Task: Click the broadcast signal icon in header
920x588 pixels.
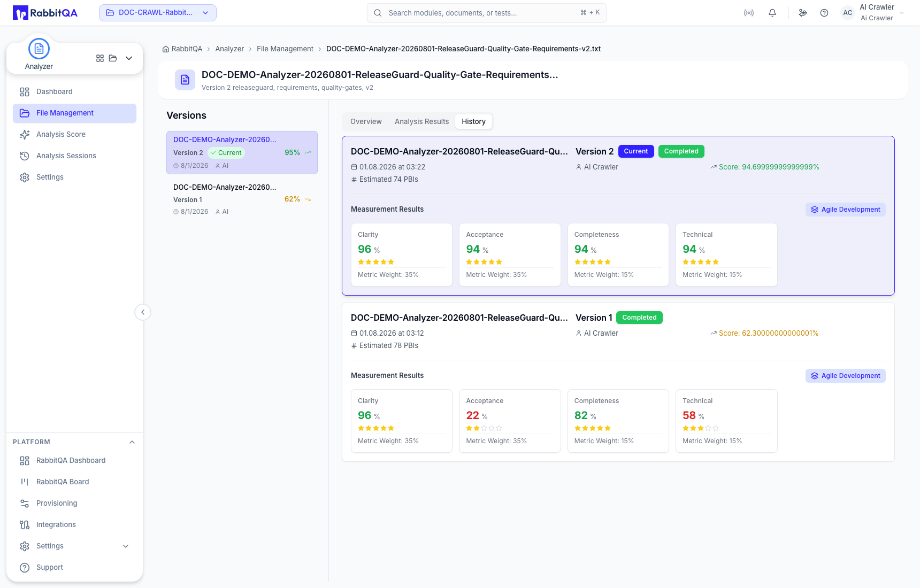Action: [x=749, y=13]
